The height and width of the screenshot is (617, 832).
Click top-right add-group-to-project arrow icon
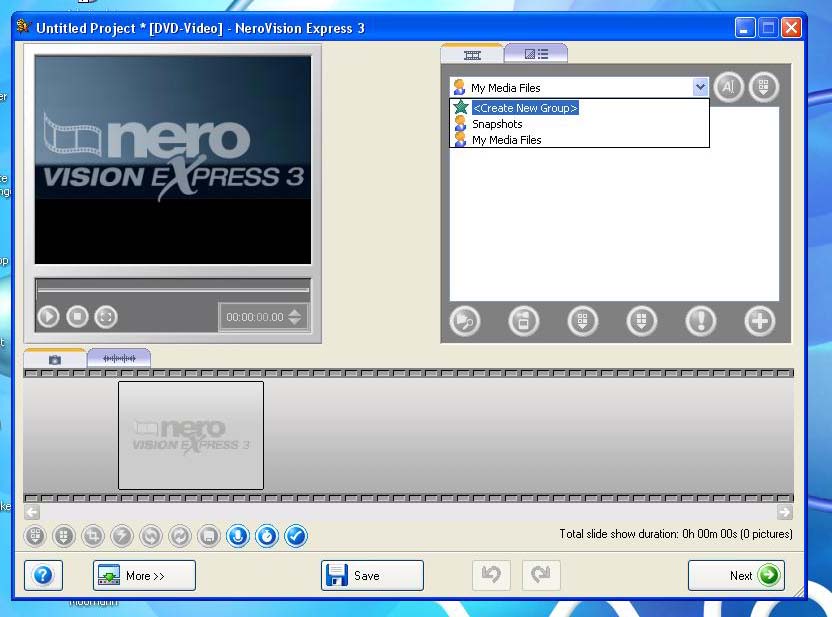pos(764,86)
